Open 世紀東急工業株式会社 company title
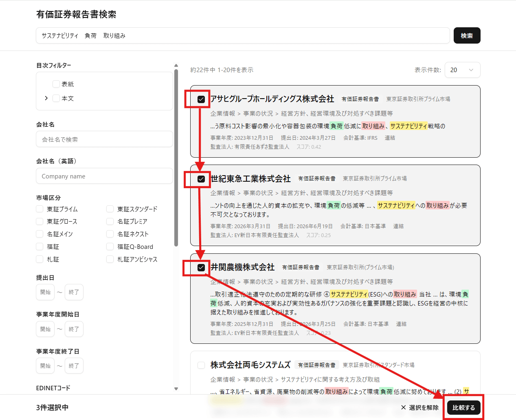Viewport: 516px width, 420px height. [x=250, y=179]
